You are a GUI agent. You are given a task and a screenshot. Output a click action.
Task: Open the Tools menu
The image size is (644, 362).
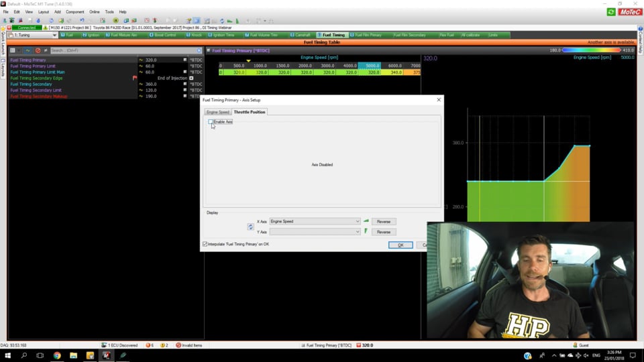pos(109,12)
